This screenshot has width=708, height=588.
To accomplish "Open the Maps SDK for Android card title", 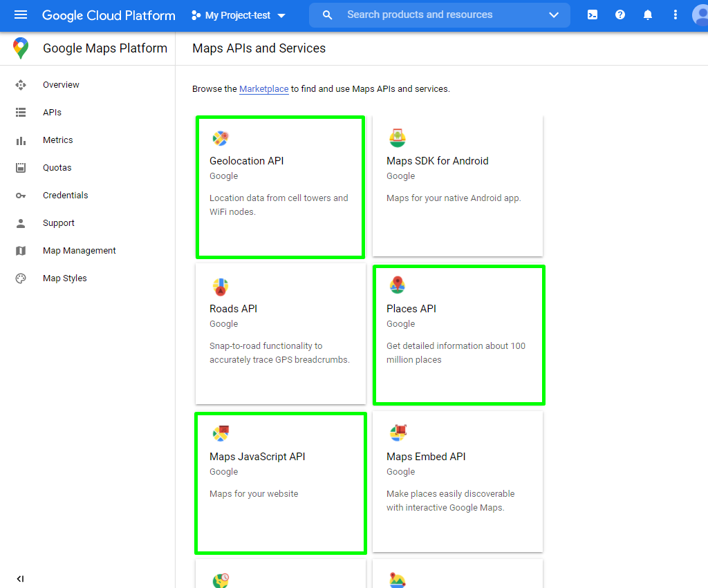I will [x=438, y=161].
